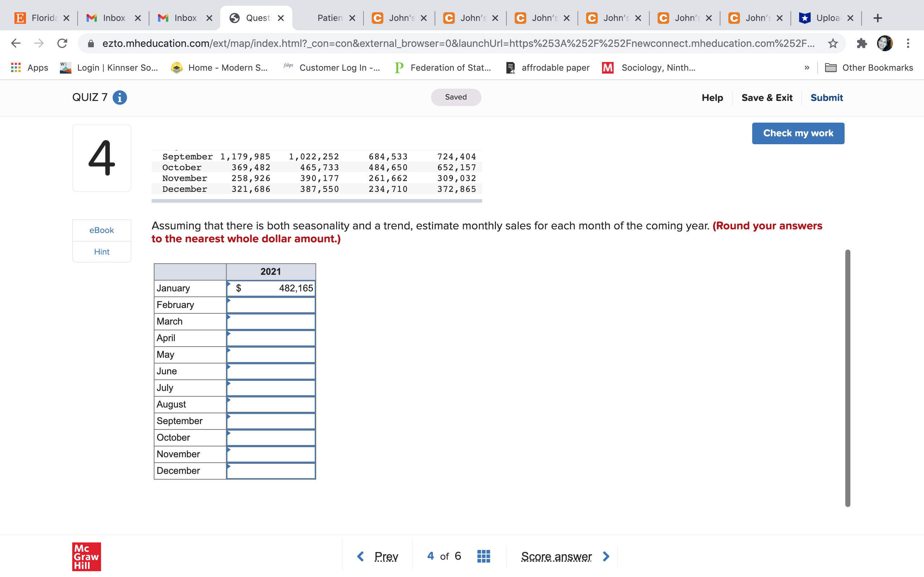Open the Other Bookmarks folder
Screen dimensions: 924x577
(869, 67)
